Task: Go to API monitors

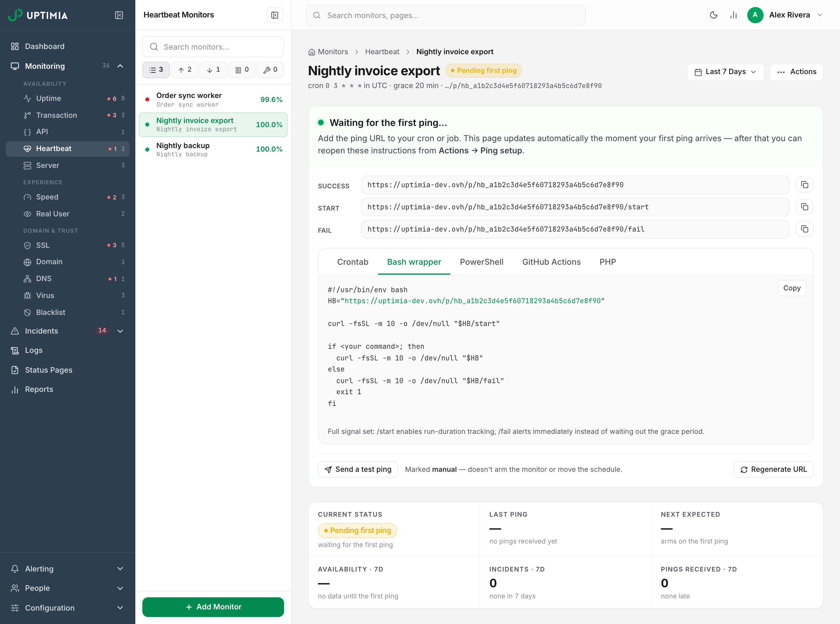Action: coord(68,132)
